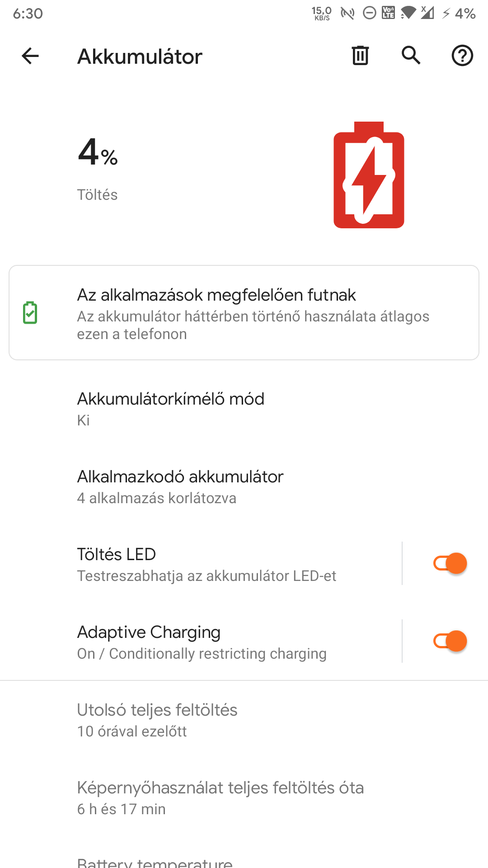This screenshot has height=868, width=488.
Task: Tap the 4% battery level text
Action: point(98,154)
